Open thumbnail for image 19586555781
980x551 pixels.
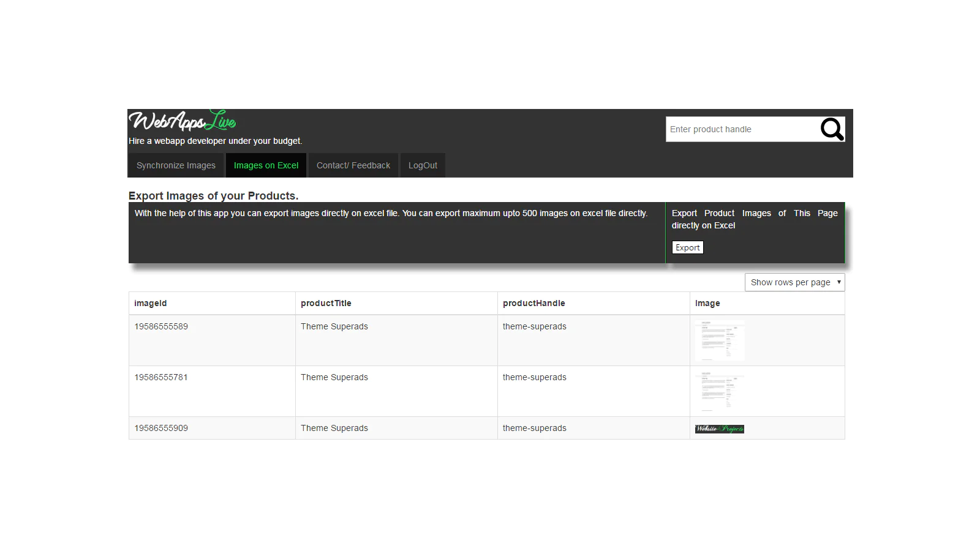(720, 391)
